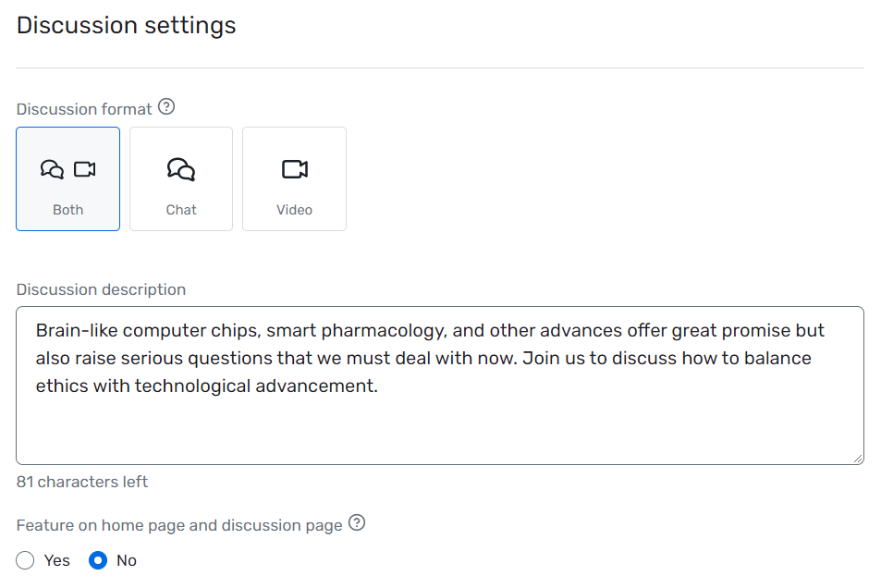
Task: Select the Both discussion format
Action: (x=67, y=178)
